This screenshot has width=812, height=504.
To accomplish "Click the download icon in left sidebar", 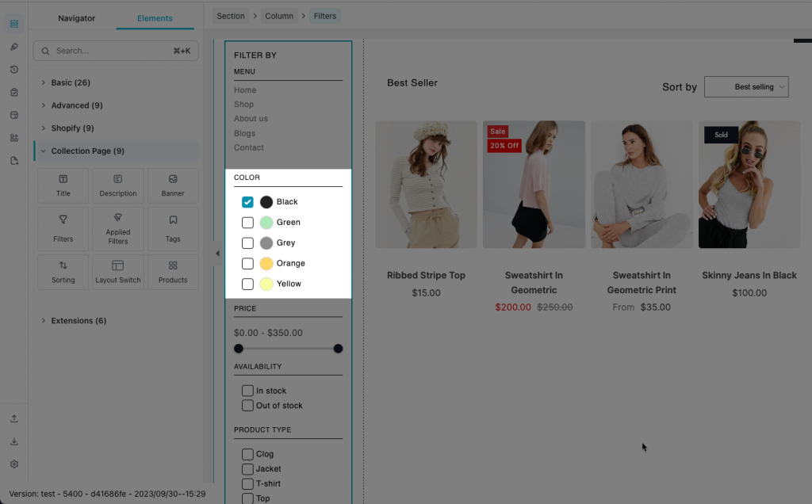I will pyautogui.click(x=14, y=441).
